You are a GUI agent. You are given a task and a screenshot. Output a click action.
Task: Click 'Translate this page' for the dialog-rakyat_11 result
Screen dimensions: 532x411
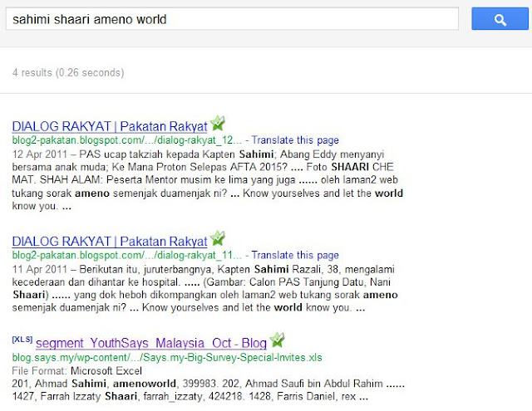(295, 255)
